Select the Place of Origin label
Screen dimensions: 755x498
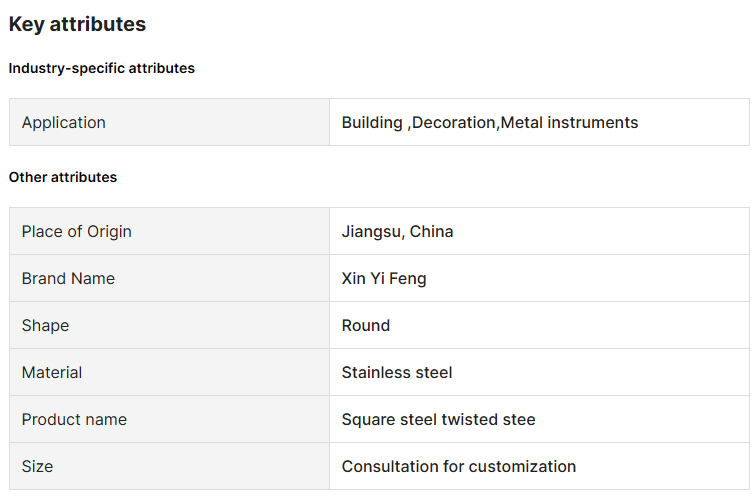pos(77,232)
